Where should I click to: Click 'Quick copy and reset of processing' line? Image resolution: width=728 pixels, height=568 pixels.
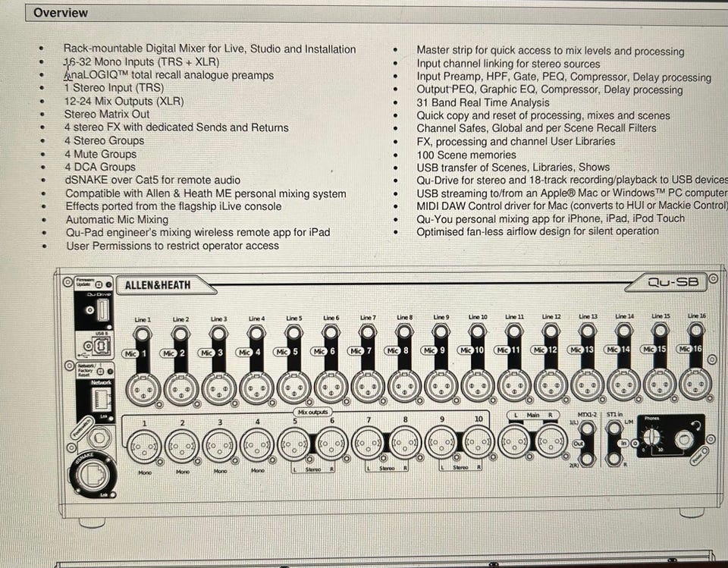[x=543, y=115]
